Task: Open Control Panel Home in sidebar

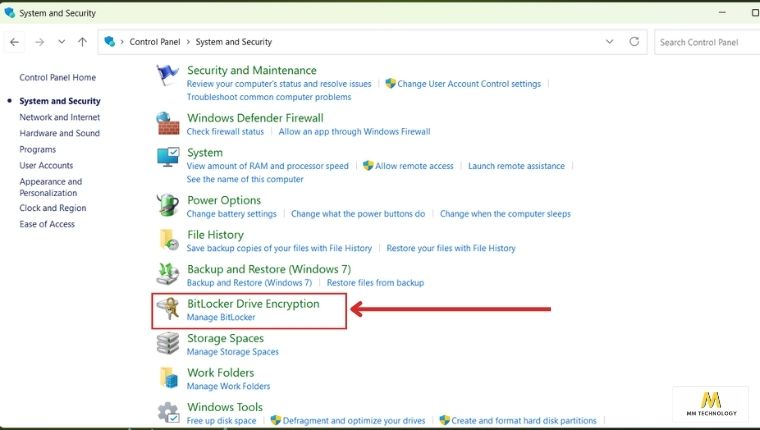Action: coord(58,78)
